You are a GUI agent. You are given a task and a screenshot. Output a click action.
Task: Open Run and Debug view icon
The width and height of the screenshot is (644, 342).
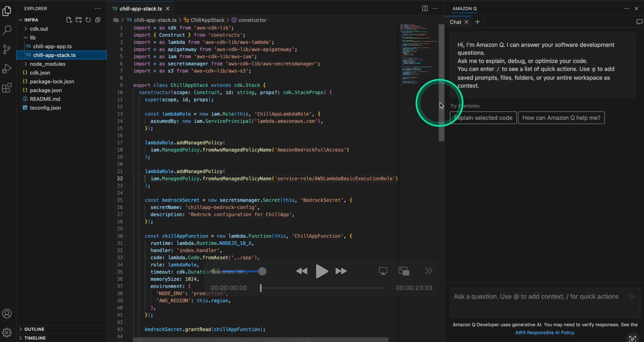click(7, 69)
